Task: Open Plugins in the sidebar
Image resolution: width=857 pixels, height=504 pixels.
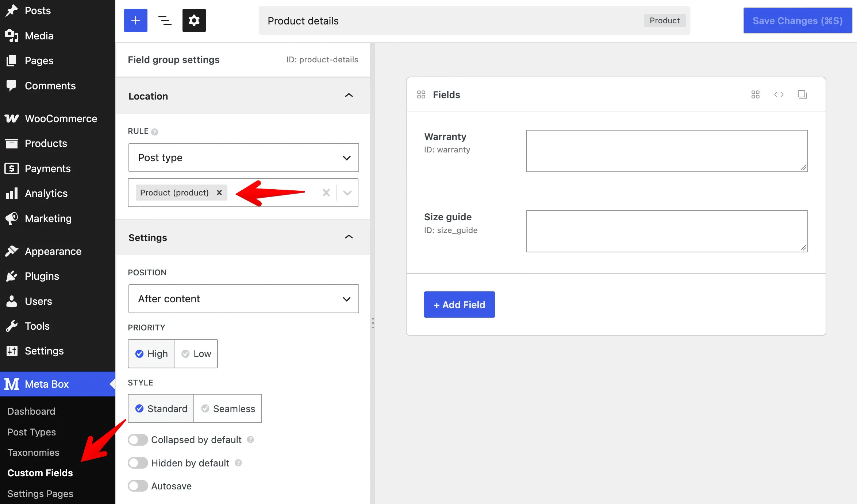Action: click(58, 276)
